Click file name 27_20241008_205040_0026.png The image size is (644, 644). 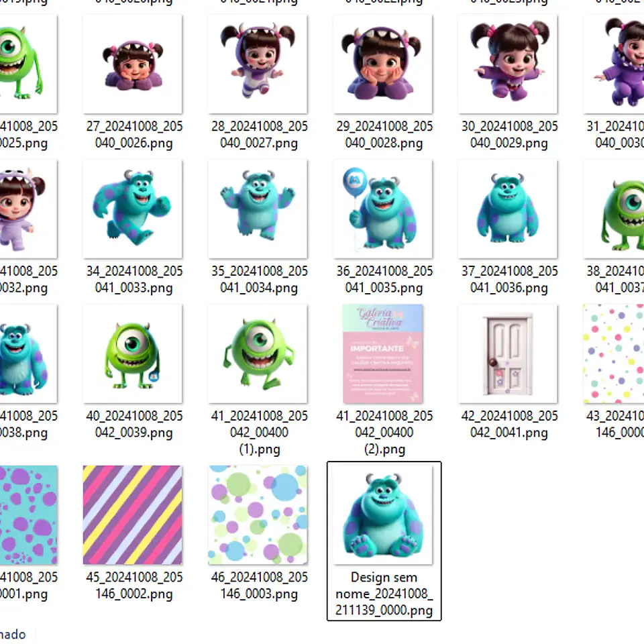point(134,135)
